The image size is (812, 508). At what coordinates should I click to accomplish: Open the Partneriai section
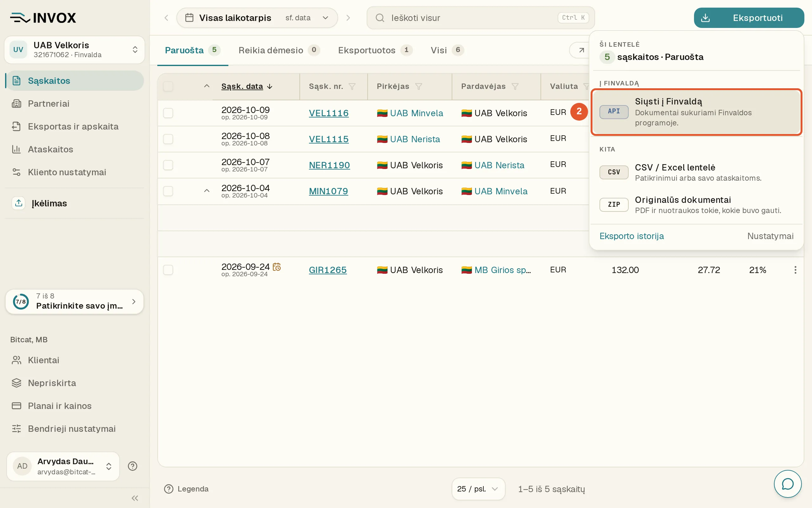point(75,104)
